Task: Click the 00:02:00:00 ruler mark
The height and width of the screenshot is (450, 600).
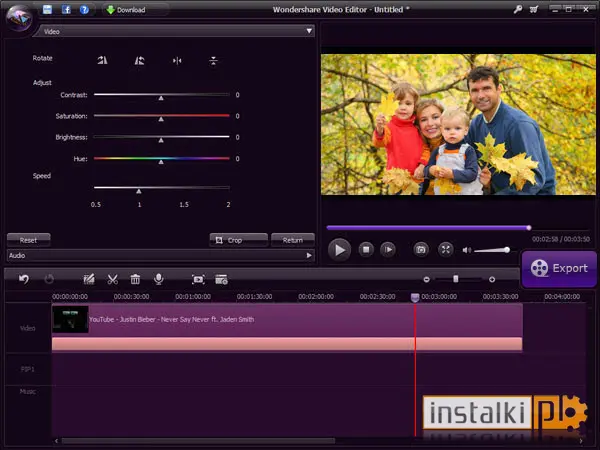Action: click(x=316, y=297)
